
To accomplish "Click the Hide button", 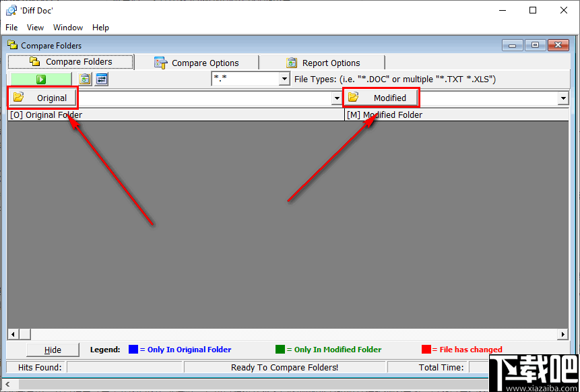I will tap(53, 350).
